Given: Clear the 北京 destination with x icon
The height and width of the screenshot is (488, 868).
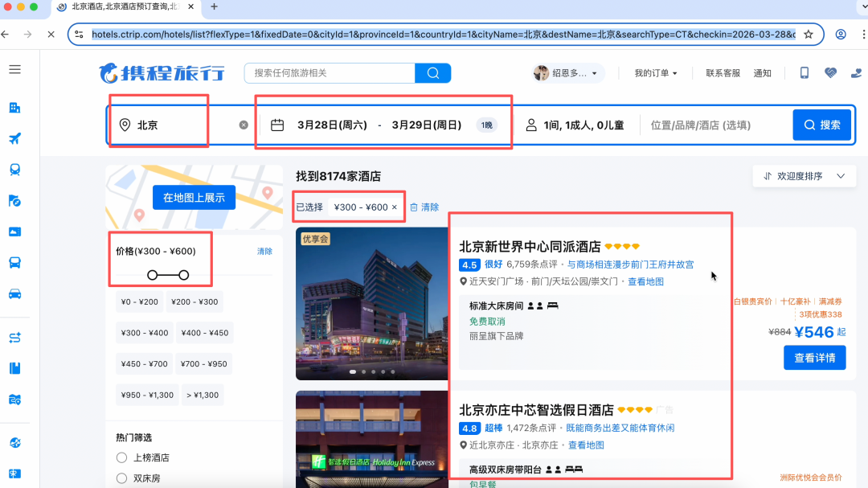Looking at the screenshot, I should pos(244,125).
